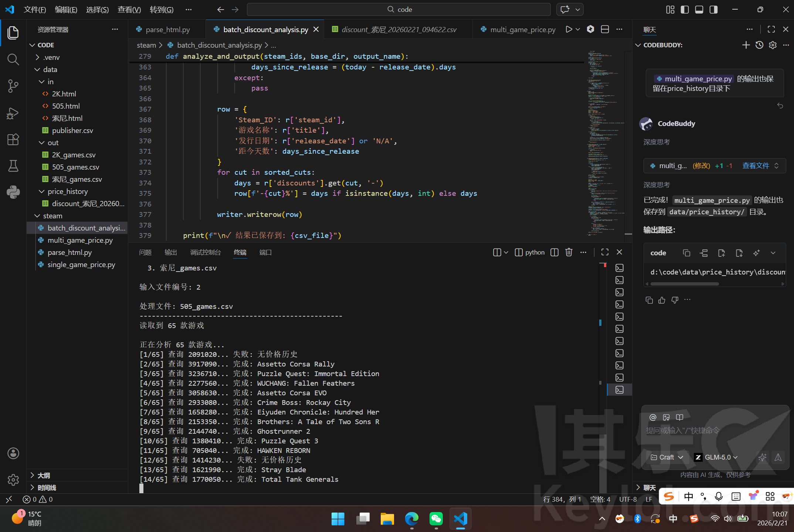This screenshot has width=794, height=532.
Task: Open single_game_price.py in explorer
Action: [x=81, y=265]
